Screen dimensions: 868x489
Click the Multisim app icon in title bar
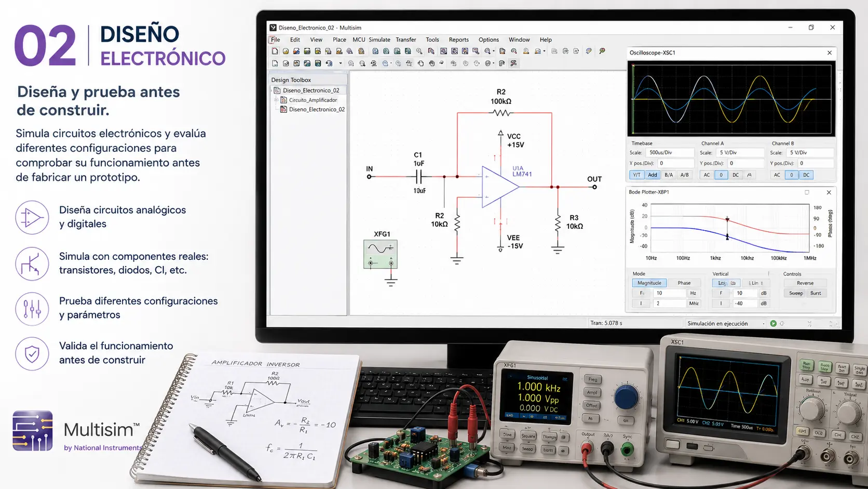click(273, 28)
